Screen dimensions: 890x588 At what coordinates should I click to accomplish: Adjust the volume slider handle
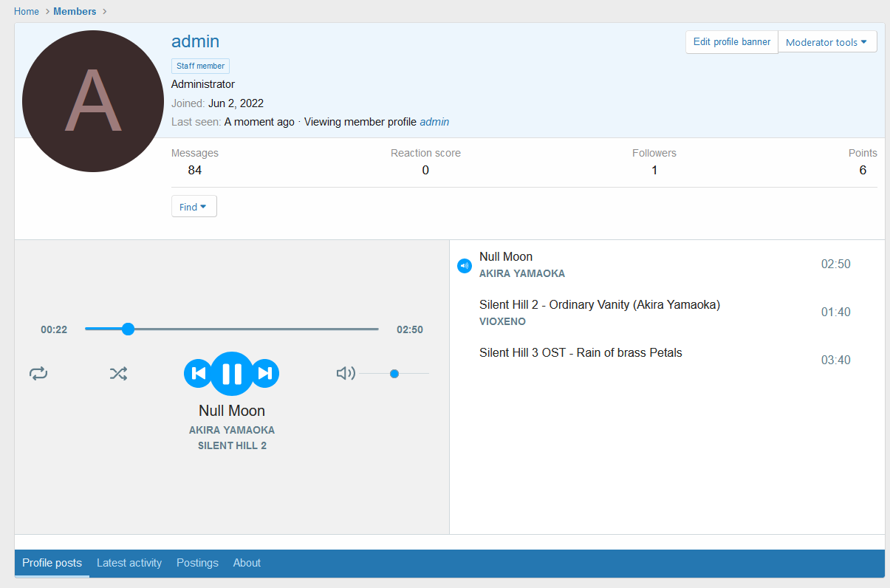tap(394, 374)
